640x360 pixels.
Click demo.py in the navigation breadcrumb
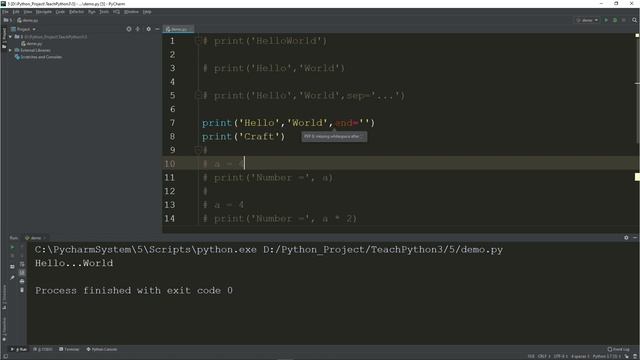pyautogui.click(x=28, y=20)
